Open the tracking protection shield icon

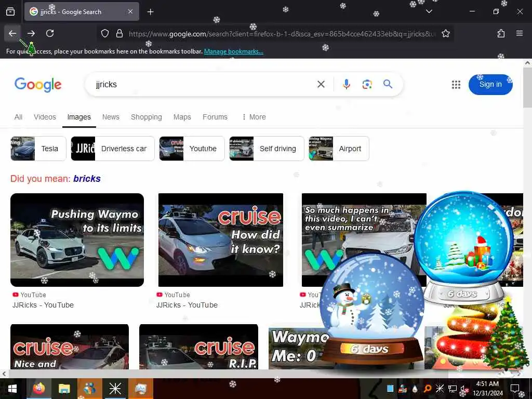(105, 33)
